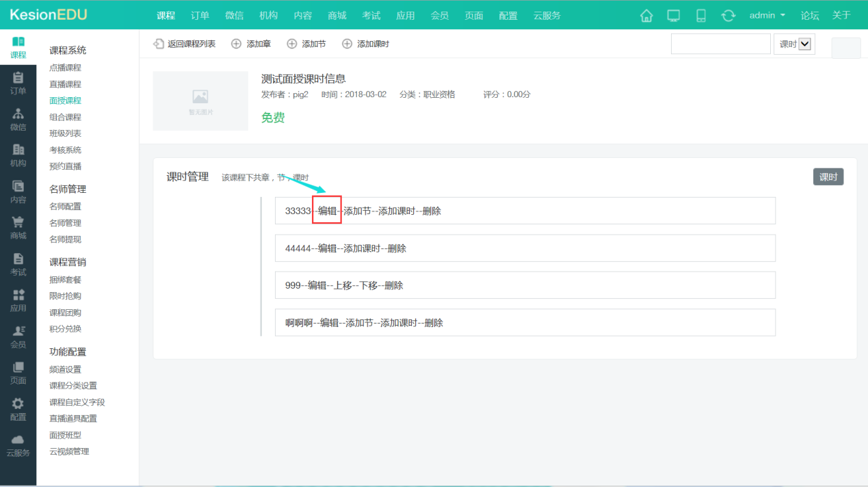The height and width of the screenshot is (487, 868).
Task: Open the 订单 sidebar icon
Action: tap(18, 83)
